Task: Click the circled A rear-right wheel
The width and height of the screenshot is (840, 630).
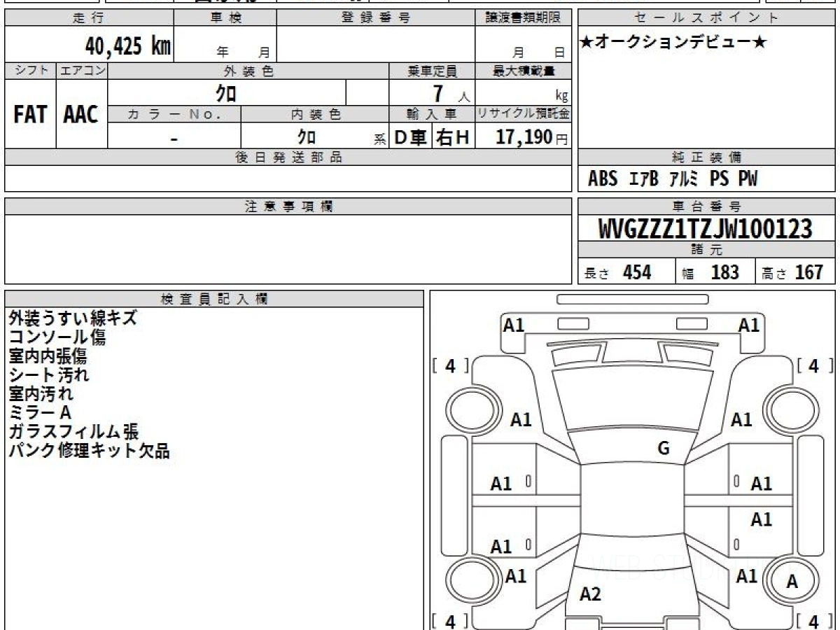Action: coord(792,581)
